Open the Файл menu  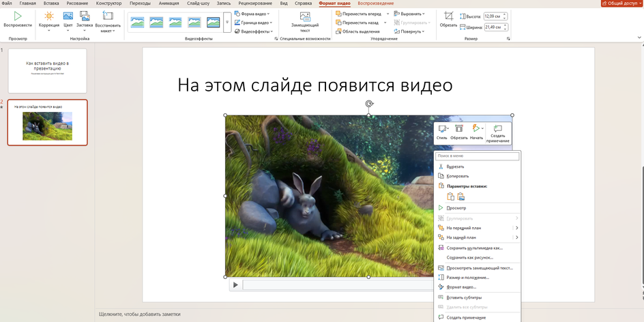coord(6,3)
